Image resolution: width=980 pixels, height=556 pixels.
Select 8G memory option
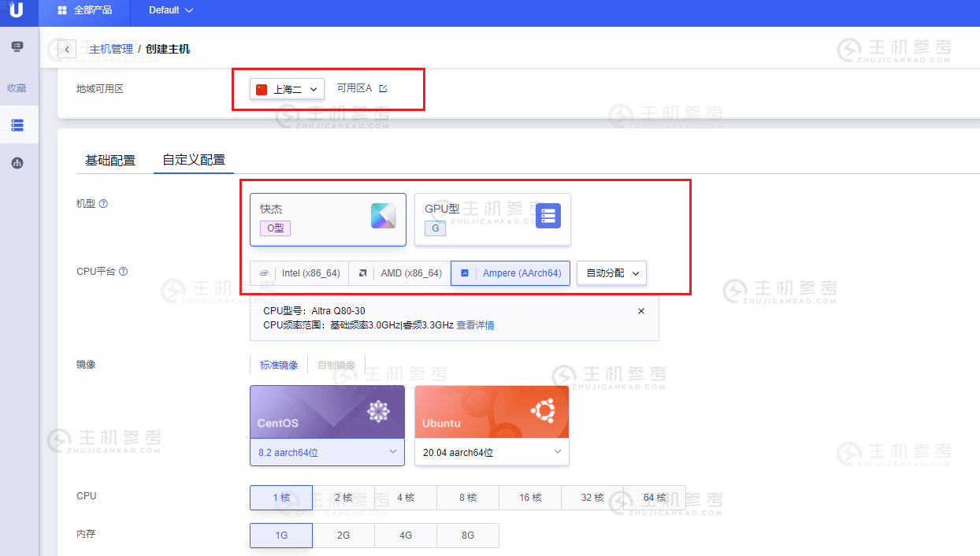point(468,536)
